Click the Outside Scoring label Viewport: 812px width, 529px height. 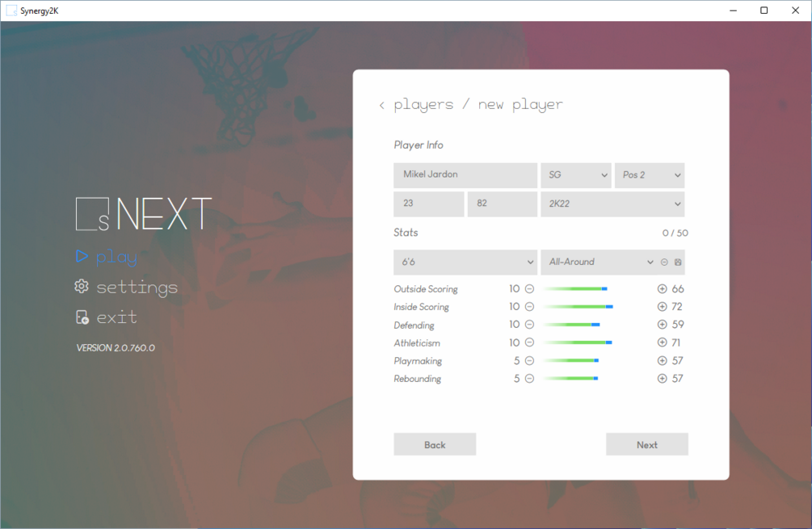coord(426,289)
